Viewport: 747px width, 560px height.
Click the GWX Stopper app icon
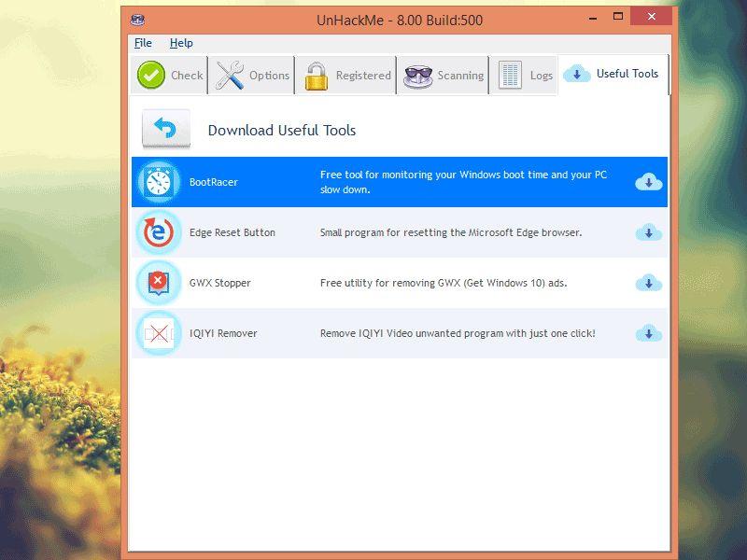[x=159, y=283]
